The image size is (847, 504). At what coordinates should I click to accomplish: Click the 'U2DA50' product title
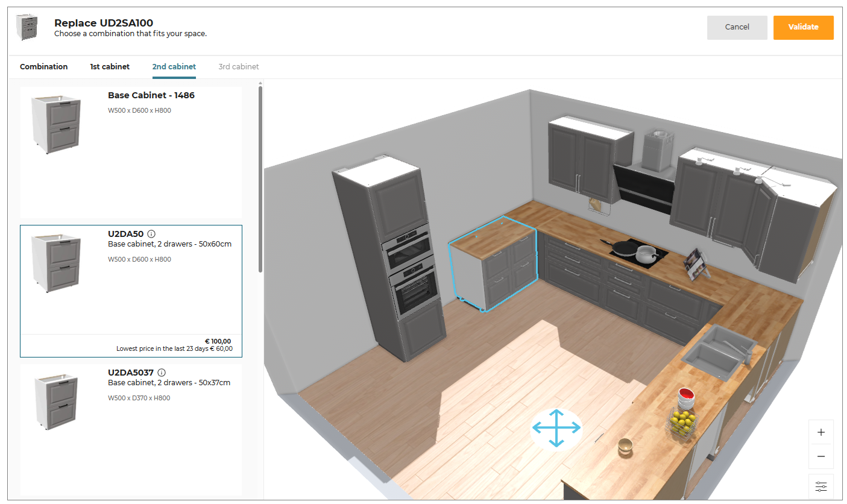point(126,234)
